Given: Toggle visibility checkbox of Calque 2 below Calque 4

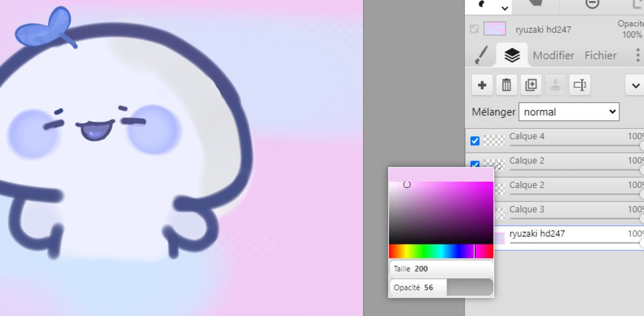Looking at the screenshot, I should [x=475, y=165].
